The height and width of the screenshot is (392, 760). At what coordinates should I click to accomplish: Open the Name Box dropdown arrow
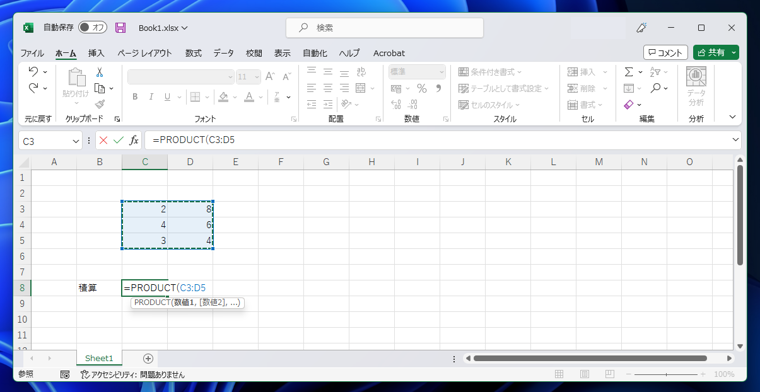(76, 141)
